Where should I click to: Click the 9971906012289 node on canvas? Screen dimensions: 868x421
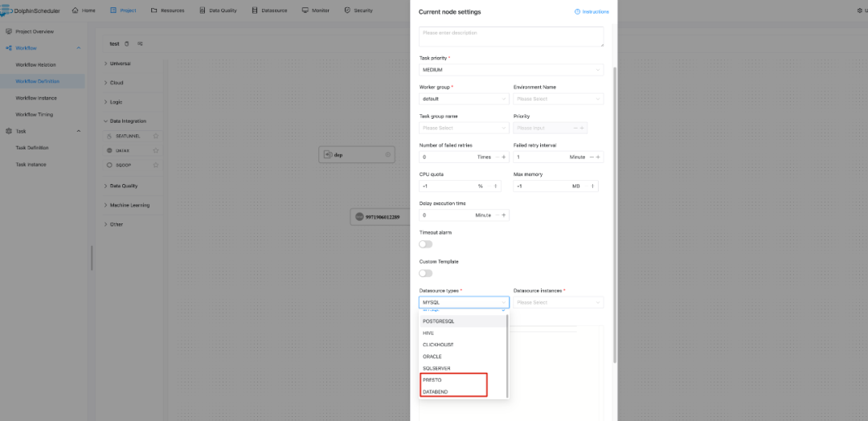(x=382, y=218)
